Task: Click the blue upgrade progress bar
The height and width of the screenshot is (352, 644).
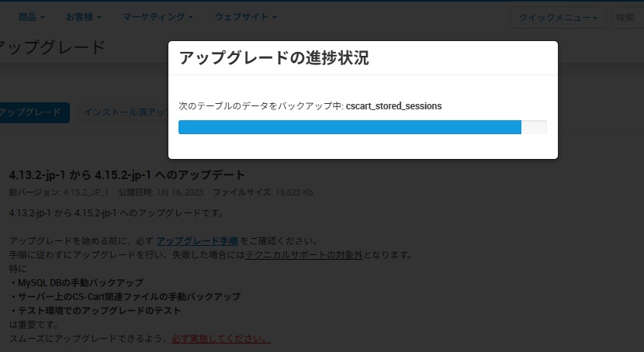Action: pos(349,127)
